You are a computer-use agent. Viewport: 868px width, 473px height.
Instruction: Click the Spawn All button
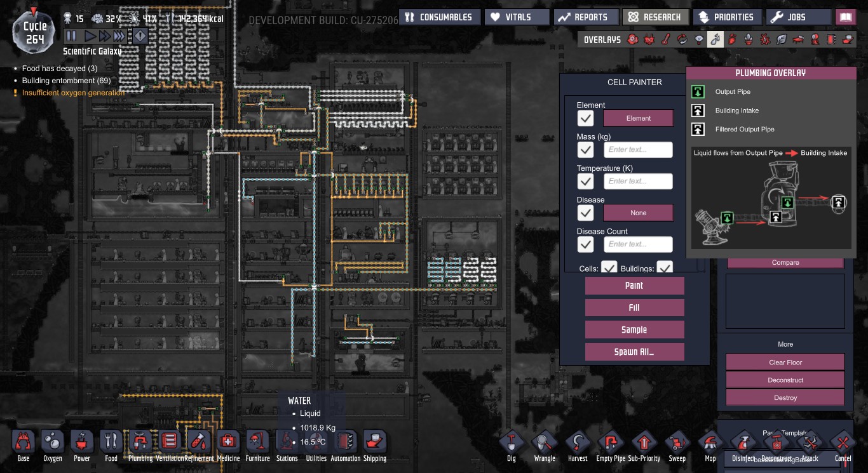pos(634,352)
